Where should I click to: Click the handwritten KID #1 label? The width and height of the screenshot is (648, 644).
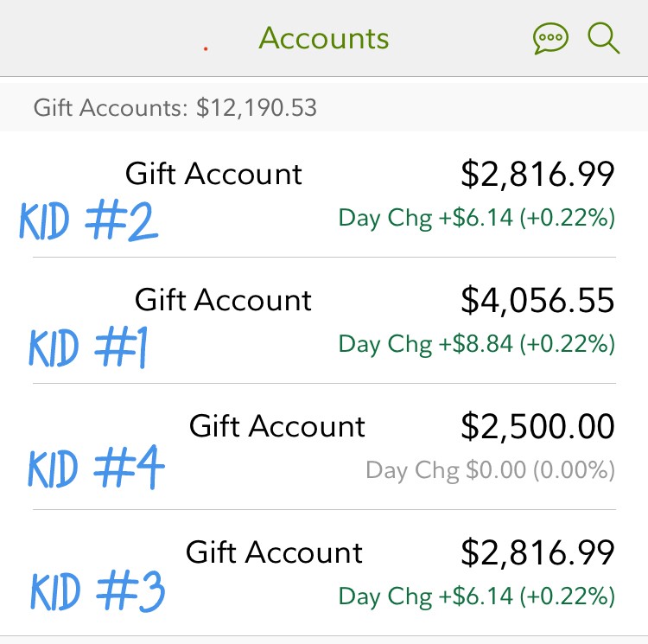point(88,348)
